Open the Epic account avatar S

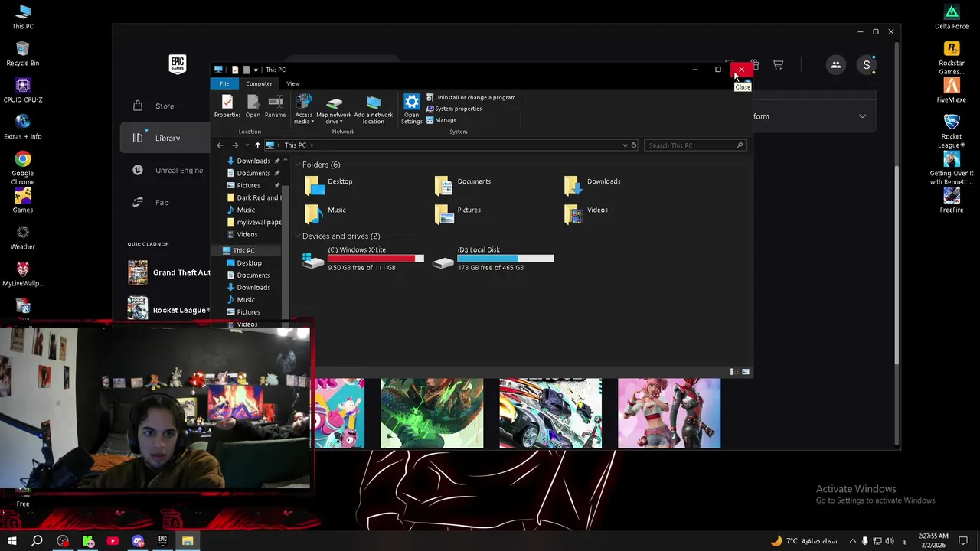pos(867,65)
